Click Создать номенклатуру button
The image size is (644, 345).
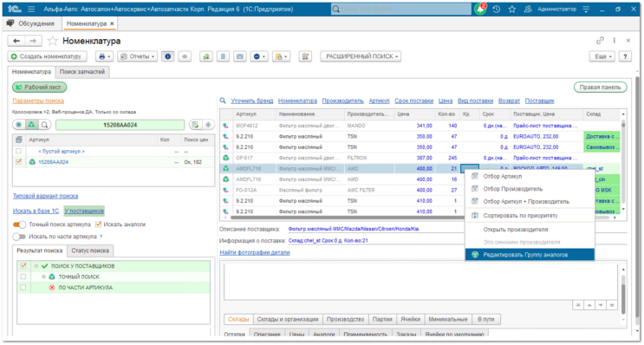[47, 56]
